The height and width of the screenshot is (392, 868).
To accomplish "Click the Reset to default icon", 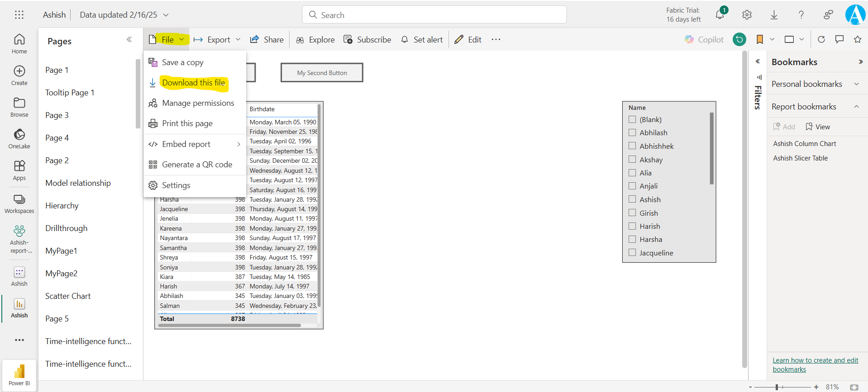I will (x=739, y=39).
